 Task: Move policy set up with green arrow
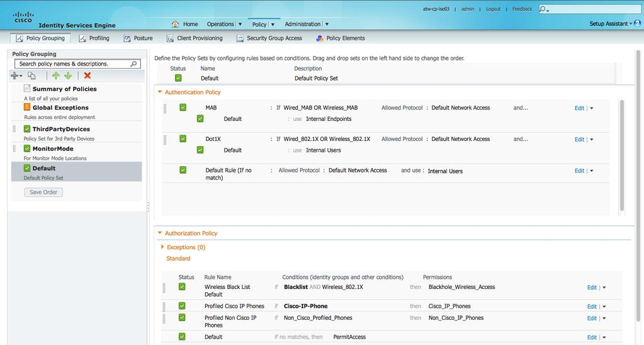[x=56, y=76]
